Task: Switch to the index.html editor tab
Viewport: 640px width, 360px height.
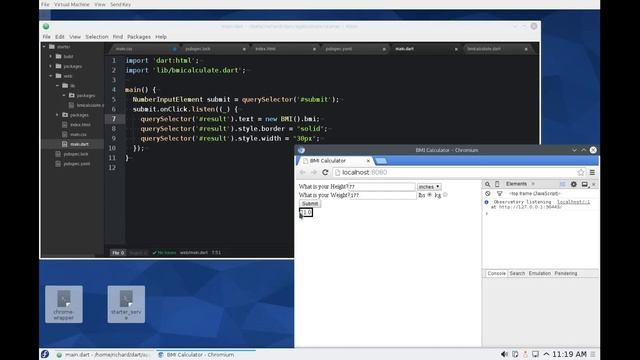Action: pyautogui.click(x=284, y=49)
